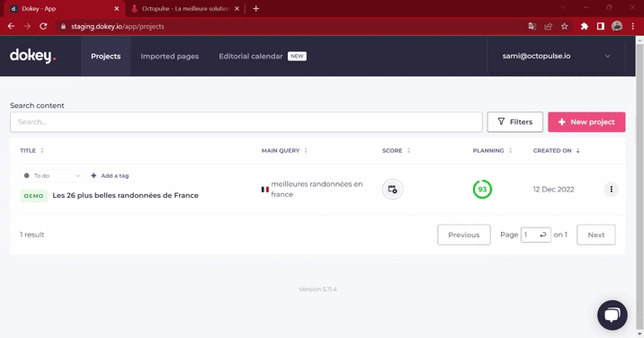
Task: Click the page number input
Action: (x=535, y=235)
